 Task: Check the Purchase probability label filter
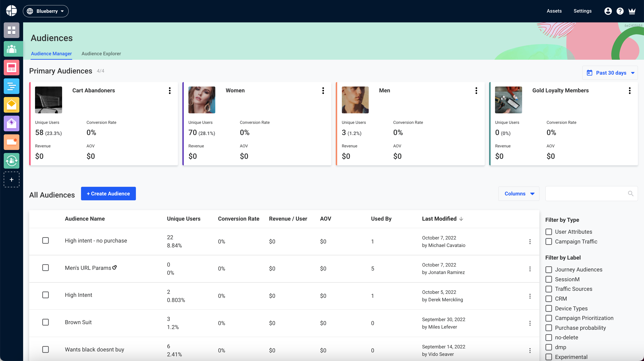(549, 328)
